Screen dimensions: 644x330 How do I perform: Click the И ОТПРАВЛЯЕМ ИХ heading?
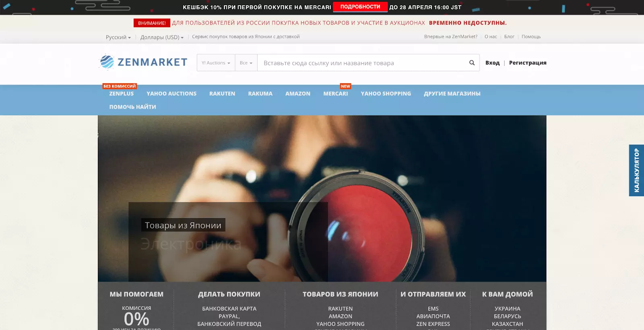pos(433,294)
